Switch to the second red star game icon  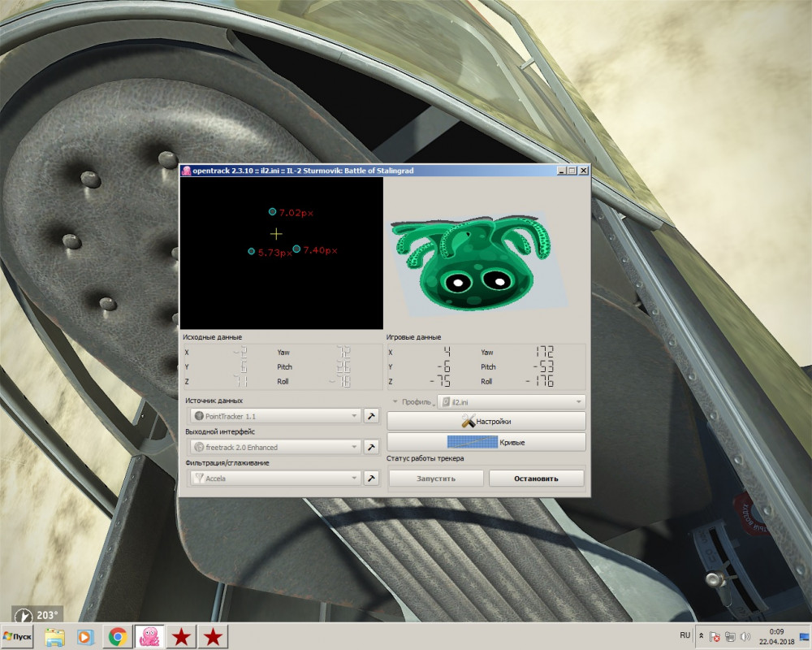point(213,637)
